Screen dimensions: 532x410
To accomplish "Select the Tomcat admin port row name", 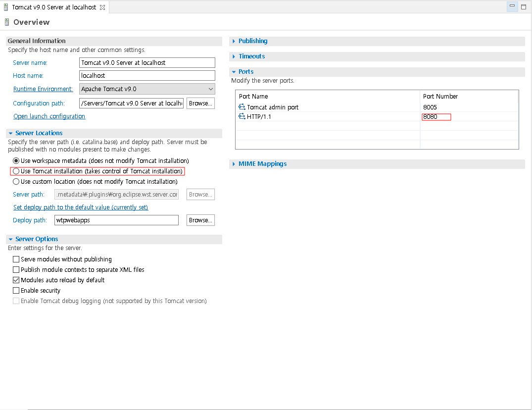I will tap(273, 107).
